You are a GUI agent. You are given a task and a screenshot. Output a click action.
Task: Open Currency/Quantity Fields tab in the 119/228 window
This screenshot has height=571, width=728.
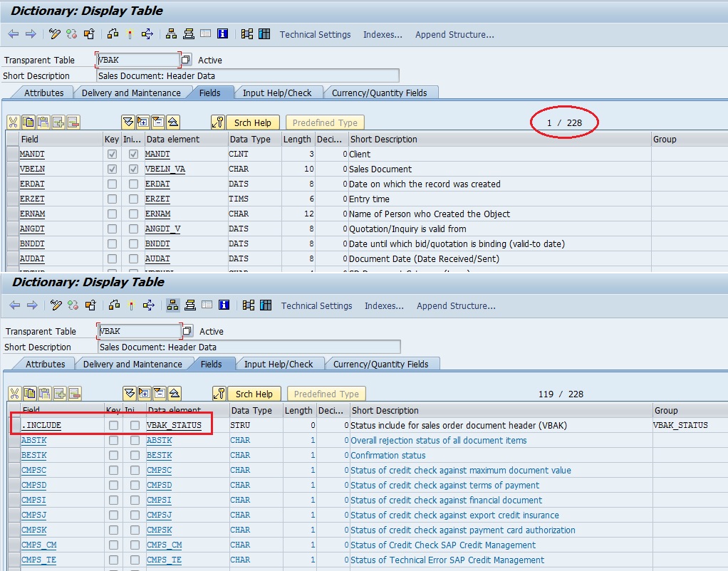[380, 364]
